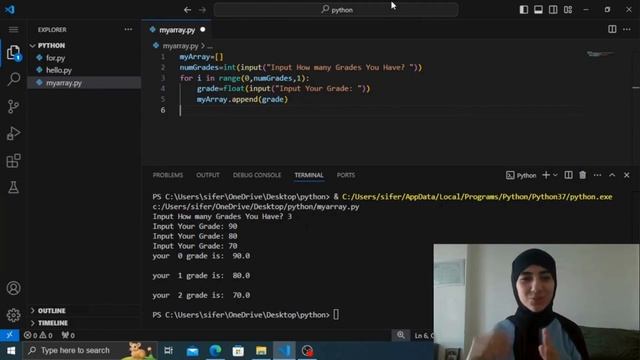Open the Manage gear settings
Screen dimensions: 640x360
[x=13, y=315]
